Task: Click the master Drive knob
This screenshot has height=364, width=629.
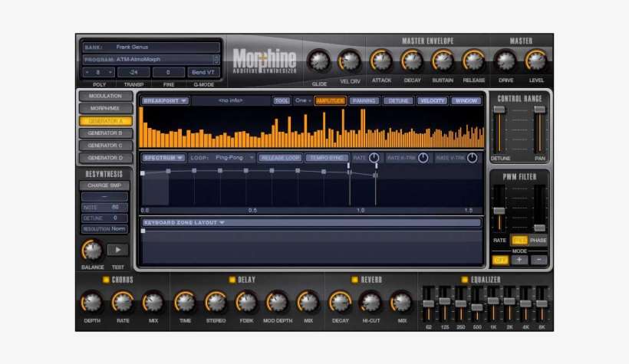Action: pyautogui.click(x=506, y=61)
